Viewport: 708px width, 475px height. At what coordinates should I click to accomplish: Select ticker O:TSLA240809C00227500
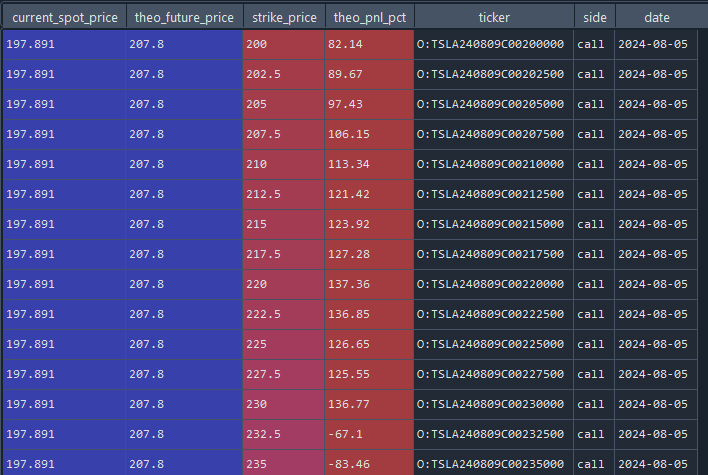(x=494, y=374)
